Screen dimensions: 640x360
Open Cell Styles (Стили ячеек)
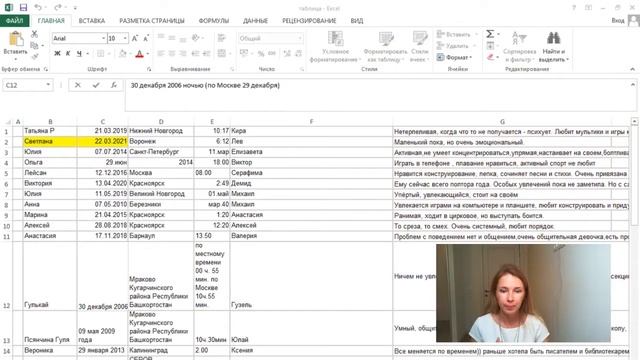point(419,47)
